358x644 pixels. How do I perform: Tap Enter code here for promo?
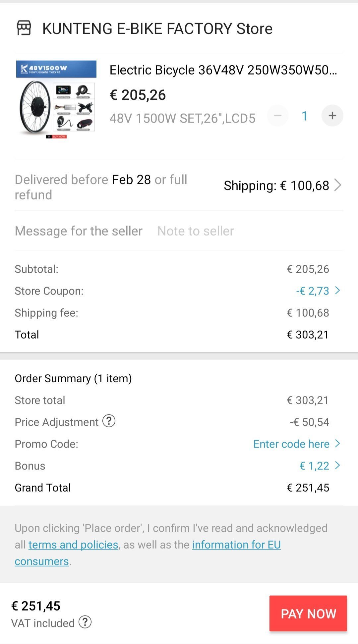coord(291,444)
